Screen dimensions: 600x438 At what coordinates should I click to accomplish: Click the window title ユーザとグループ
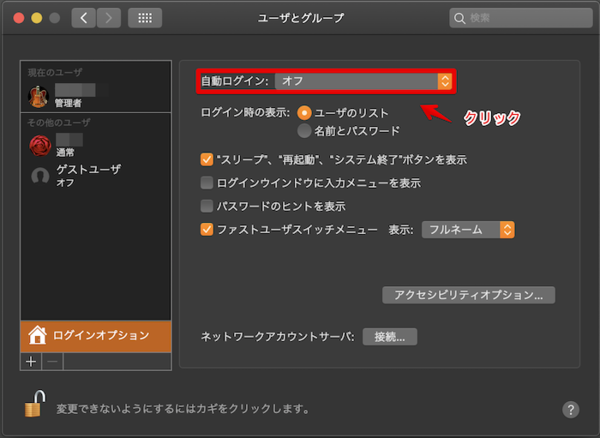pos(301,18)
